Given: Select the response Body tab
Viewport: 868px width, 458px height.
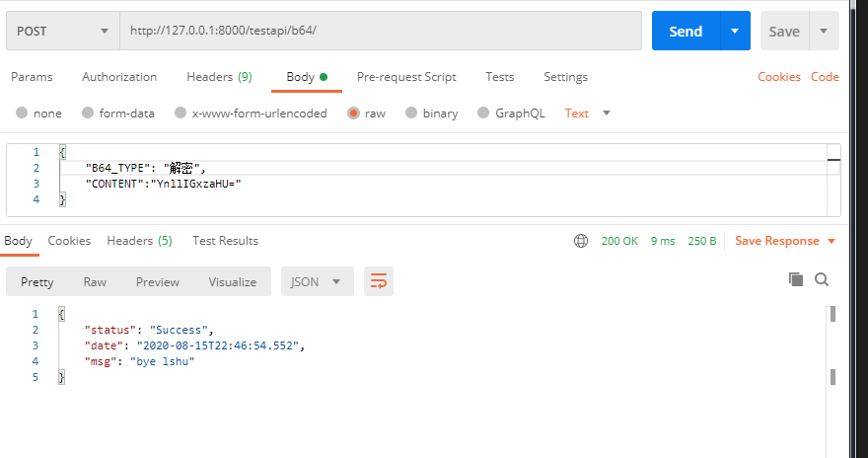Looking at the screenshot, I should [19, 241].
